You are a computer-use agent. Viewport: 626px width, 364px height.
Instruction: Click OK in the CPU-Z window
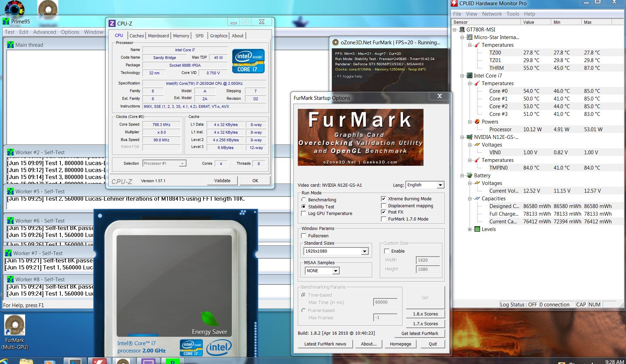(x=255, y=180)
